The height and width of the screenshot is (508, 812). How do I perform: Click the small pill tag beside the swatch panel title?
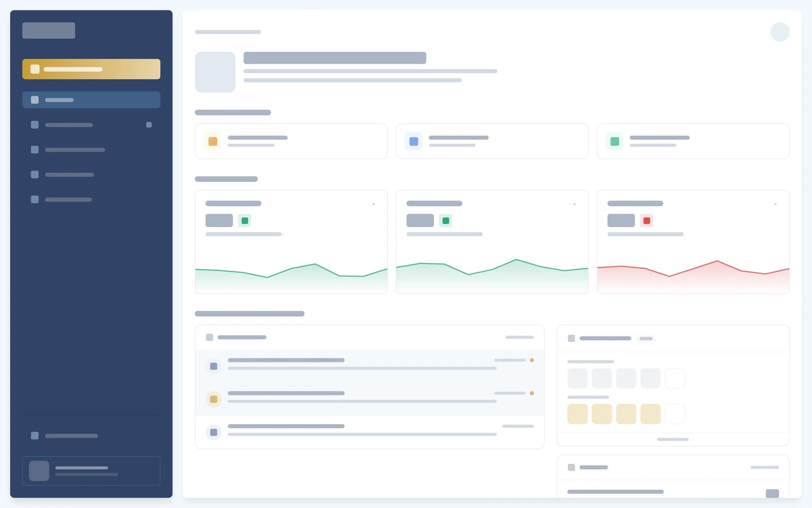[x=646, y=338]
